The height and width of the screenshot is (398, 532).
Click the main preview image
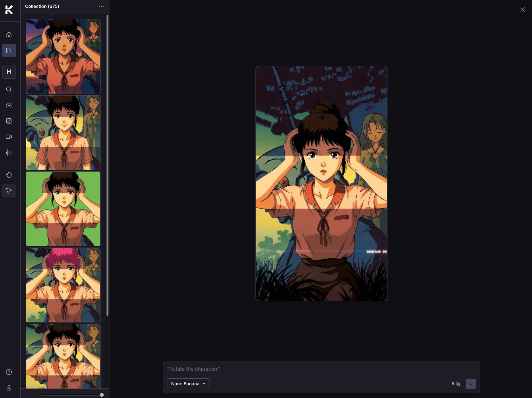click(x=321, y=183)
